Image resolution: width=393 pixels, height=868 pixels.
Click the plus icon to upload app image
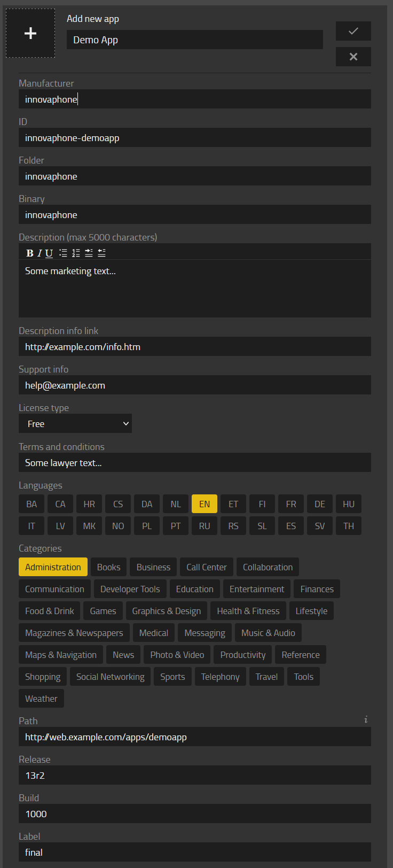pyautogui.click(x=30, y=33)
